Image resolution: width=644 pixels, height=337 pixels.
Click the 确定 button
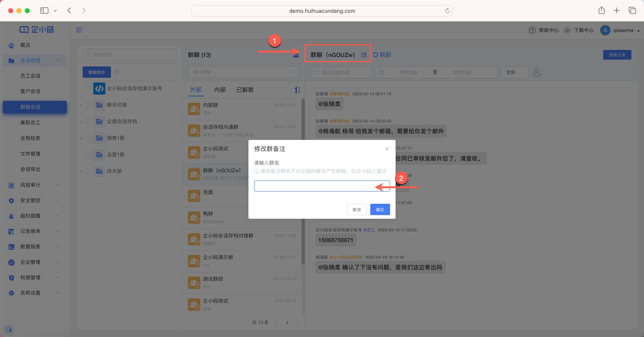pos(380,210)
